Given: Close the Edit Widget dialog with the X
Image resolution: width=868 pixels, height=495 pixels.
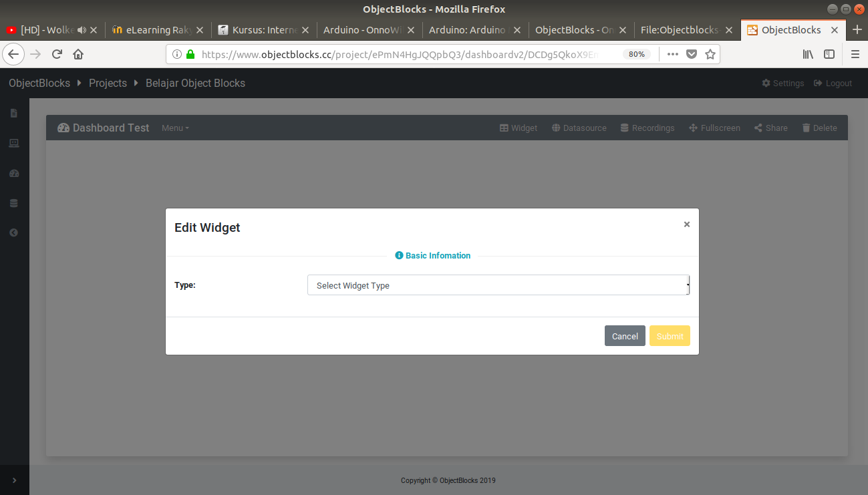Looking at the screenshot, I should pos(686,224).
